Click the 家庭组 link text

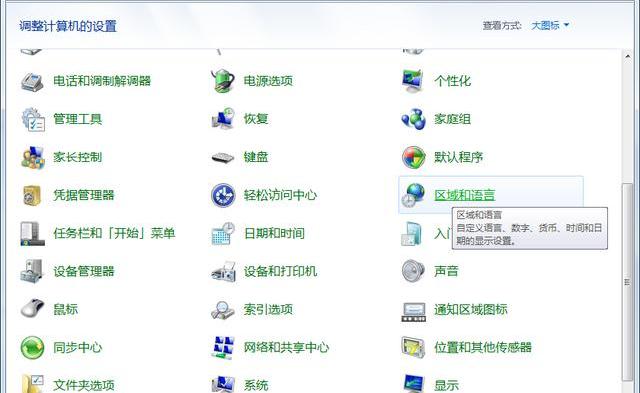click(452, 119)
